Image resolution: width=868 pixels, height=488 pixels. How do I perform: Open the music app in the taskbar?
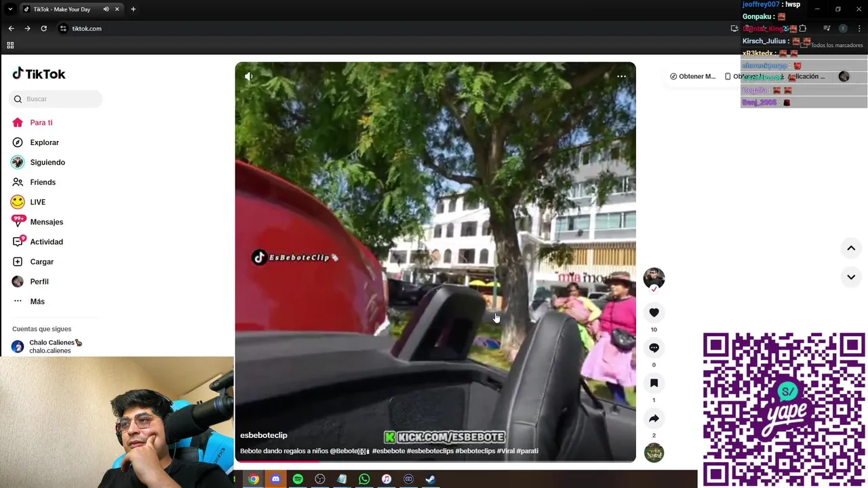pos(387,479)
